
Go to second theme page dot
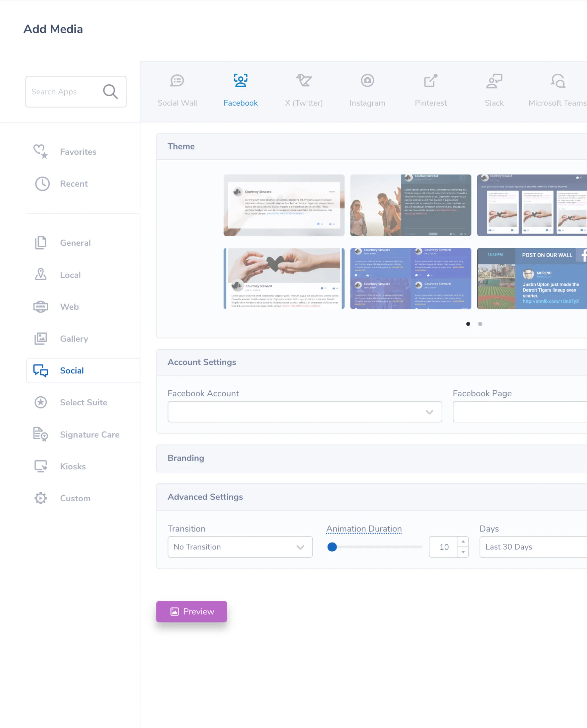click(480, 324)
